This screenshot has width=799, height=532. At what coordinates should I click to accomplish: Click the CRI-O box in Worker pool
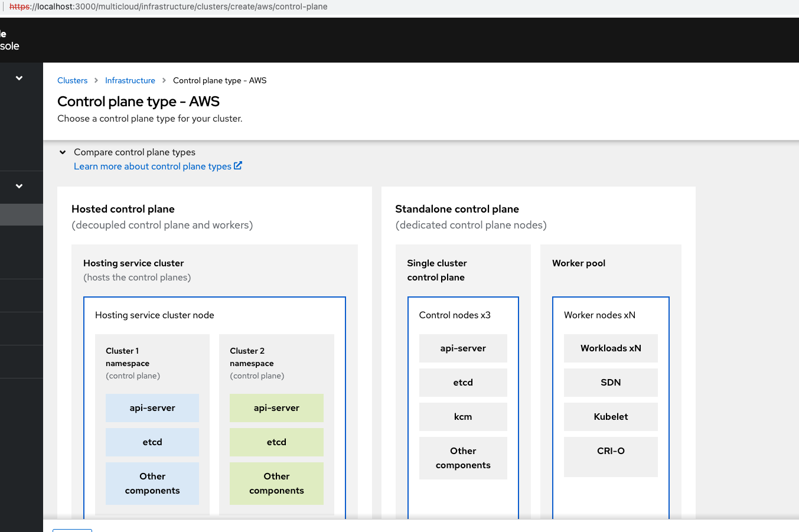[x=611, y=451]
